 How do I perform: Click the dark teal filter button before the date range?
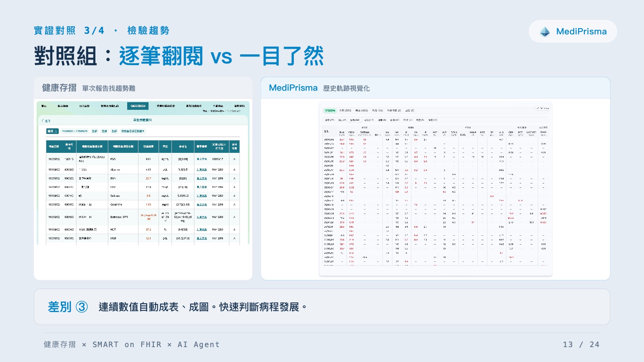(53, 131)
